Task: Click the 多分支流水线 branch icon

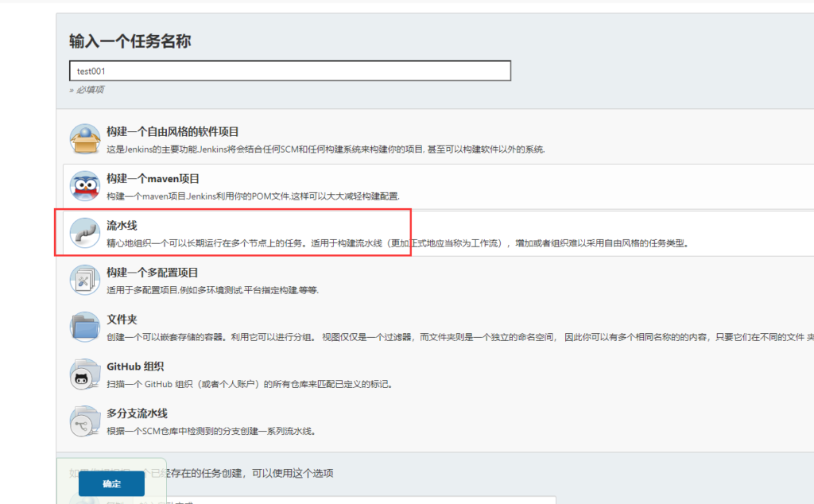Action: (x=85, y=421)
